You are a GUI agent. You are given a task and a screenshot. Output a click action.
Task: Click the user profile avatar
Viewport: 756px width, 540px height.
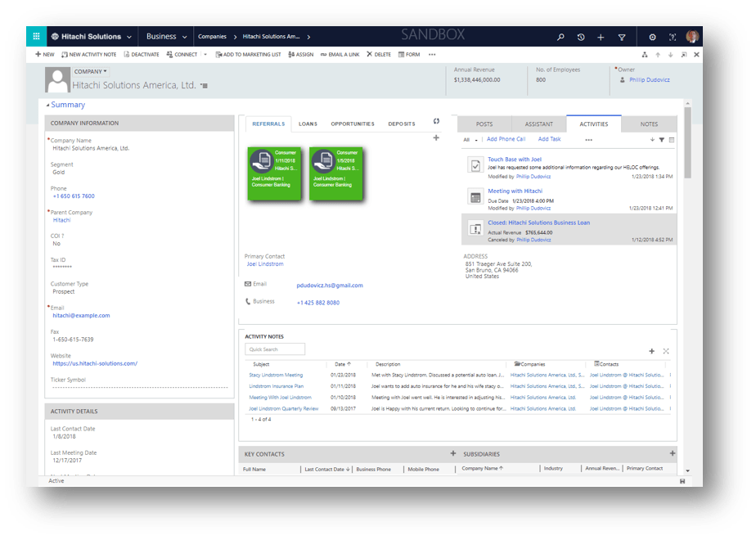[x=692, y=36]
